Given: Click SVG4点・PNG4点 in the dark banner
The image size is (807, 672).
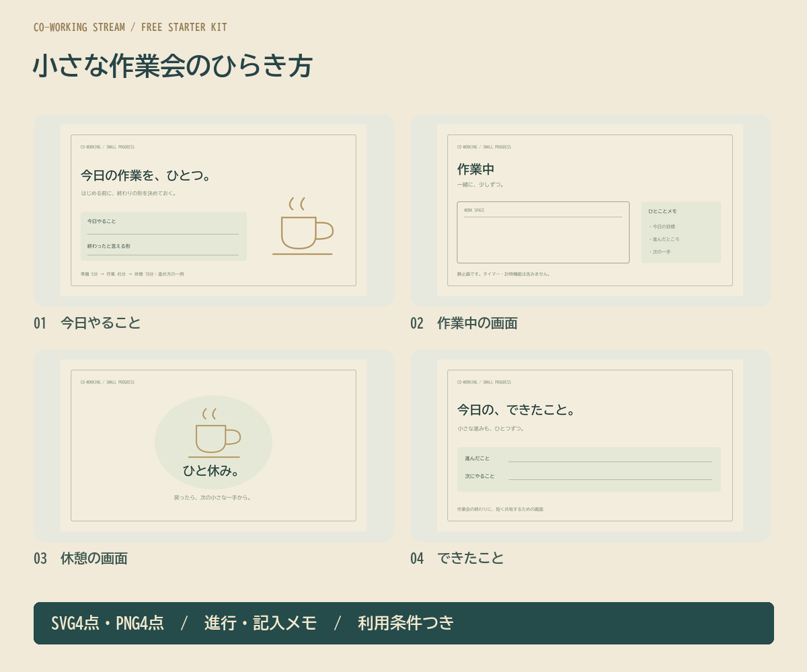Looking at the screenshot, I should click(x=108, y=624).
